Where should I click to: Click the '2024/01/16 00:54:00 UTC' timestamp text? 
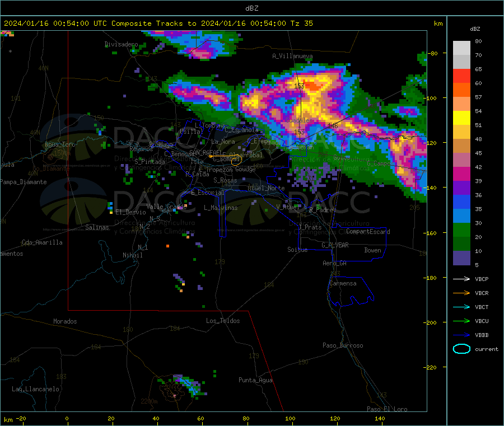(55, 24)
